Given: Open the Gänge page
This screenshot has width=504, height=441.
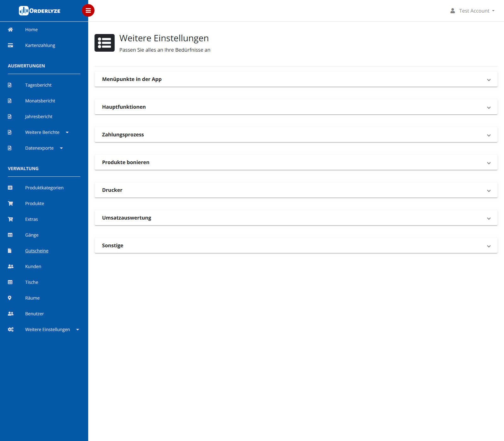Looking at the screenshot, I should (x=32, y=235).
